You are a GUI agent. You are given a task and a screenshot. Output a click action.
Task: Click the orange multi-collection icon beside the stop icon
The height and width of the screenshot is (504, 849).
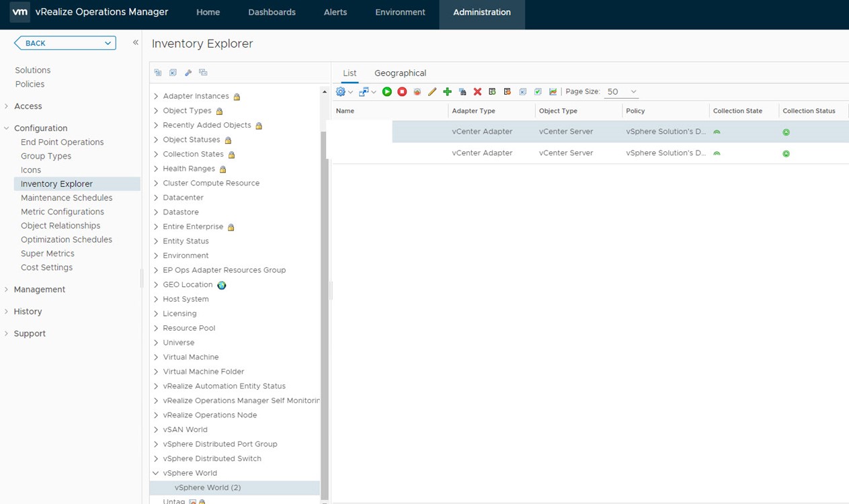tap(417, 92)
